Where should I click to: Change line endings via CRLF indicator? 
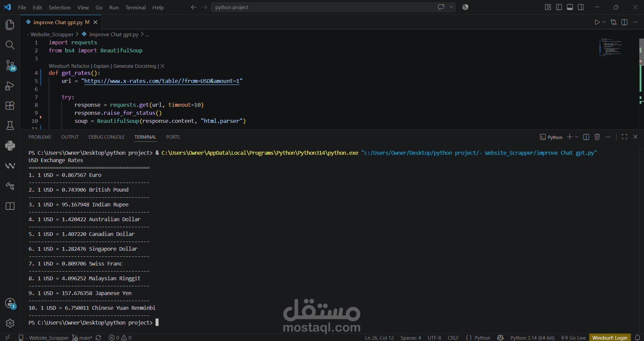point(453,338)
